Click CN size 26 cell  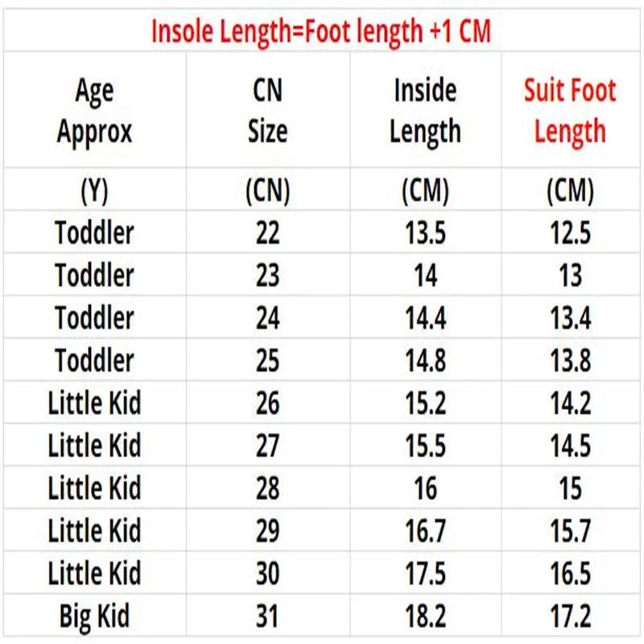pyautogui.click(x=267, y=403)
